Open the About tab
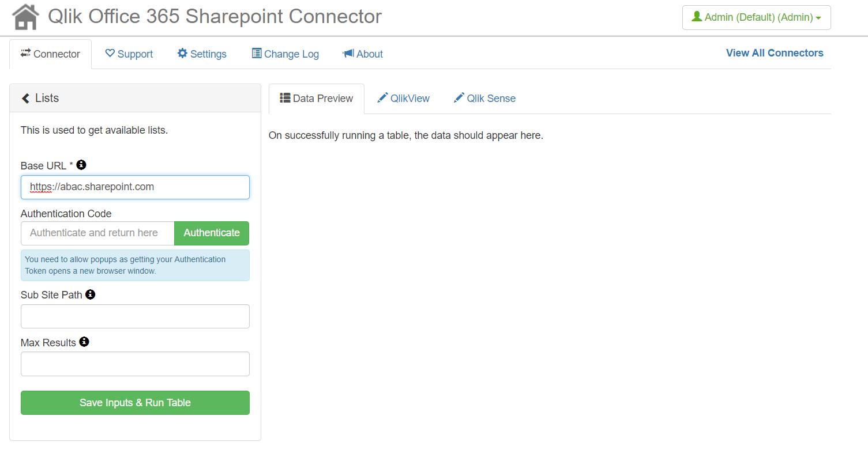This screenshot has width=868, height=450. (x=363, y=54)
